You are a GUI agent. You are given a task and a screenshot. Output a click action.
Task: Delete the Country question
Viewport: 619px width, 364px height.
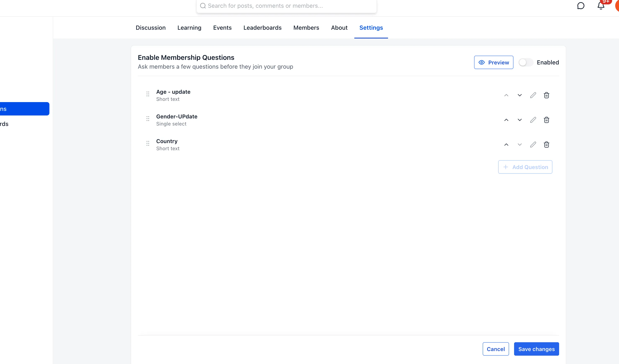(x=546, y=145)
